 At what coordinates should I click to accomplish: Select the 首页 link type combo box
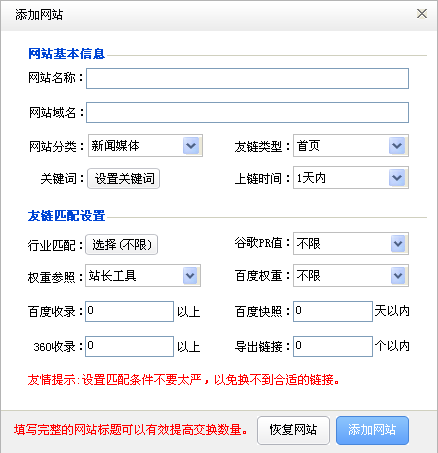click(x=351, y=146)
